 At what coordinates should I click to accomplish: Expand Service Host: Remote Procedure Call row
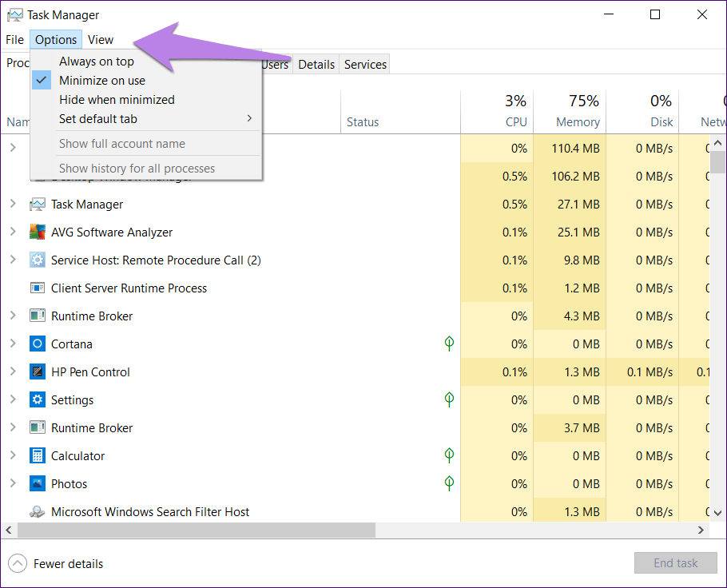pyautogui.click(x=13, y=259)
